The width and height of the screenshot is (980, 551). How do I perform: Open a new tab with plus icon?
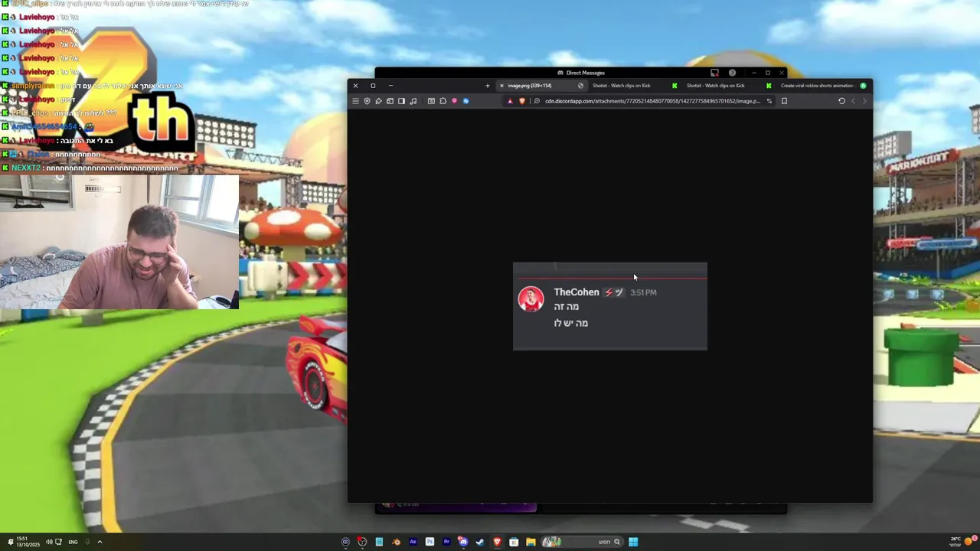(488, 86)
